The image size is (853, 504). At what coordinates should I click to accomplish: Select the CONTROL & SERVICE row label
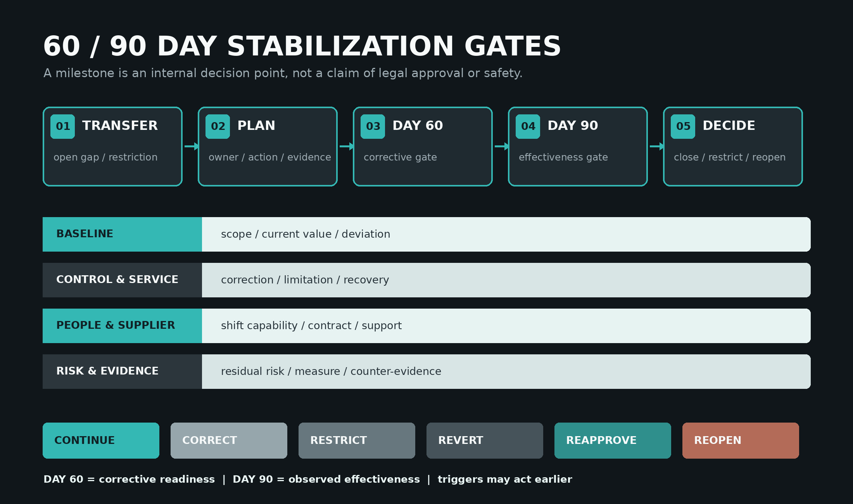(122, 280)
